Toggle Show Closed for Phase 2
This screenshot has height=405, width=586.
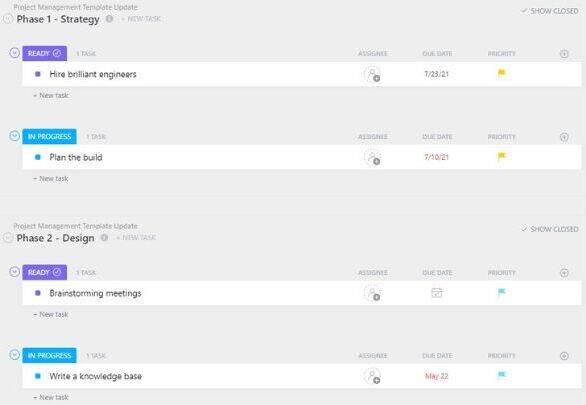click(550, 229)
